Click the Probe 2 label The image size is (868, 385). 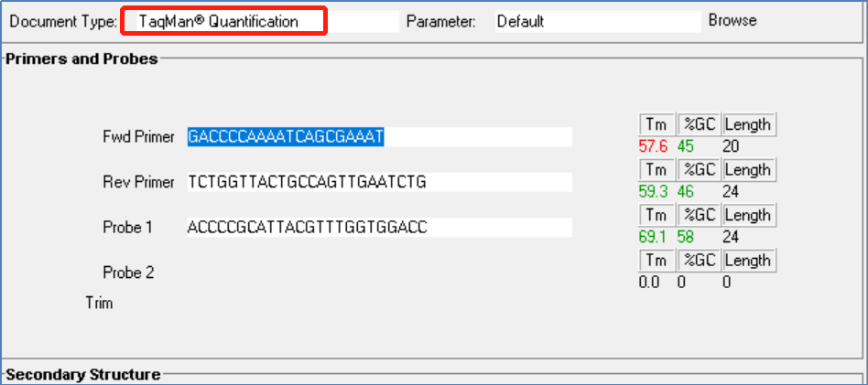123,273
